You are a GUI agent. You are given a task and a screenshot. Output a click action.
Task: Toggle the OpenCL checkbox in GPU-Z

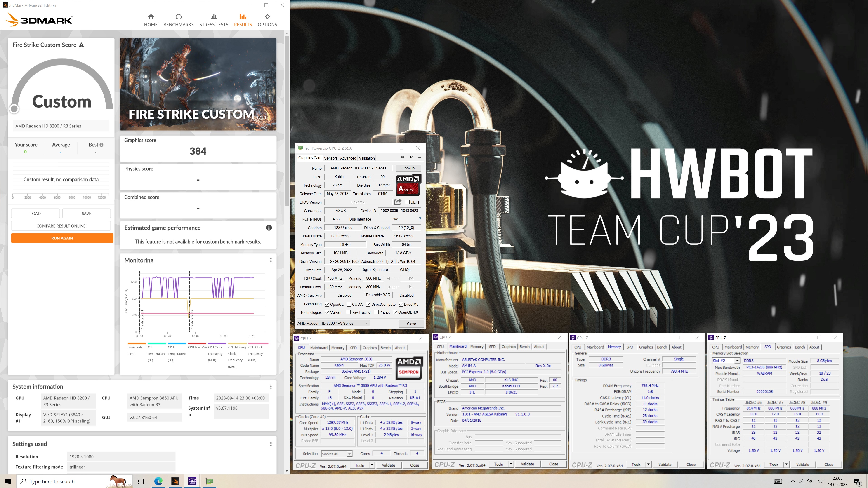(327, 304)
